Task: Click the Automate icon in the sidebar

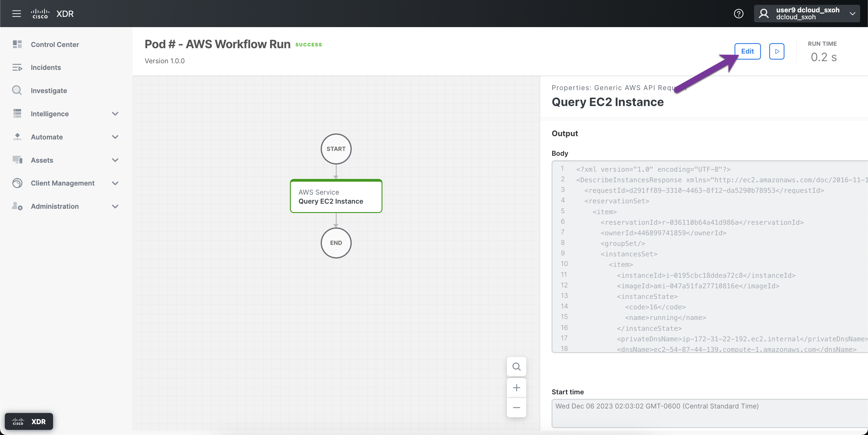Action: (17, 137)
